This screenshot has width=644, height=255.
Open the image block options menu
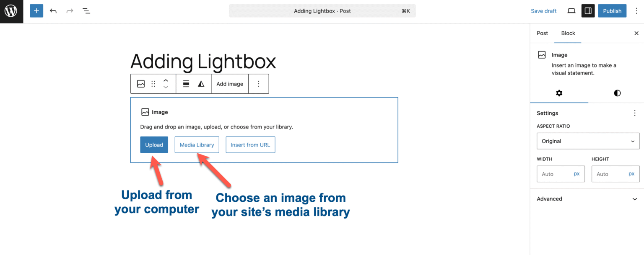[x=259, y=84]
